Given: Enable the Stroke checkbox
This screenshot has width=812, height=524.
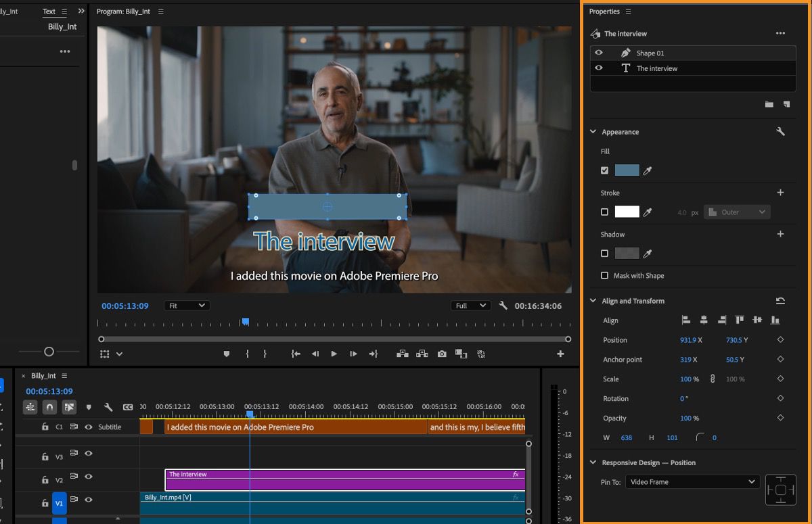Looking at the screenshot, I should 604,212.
